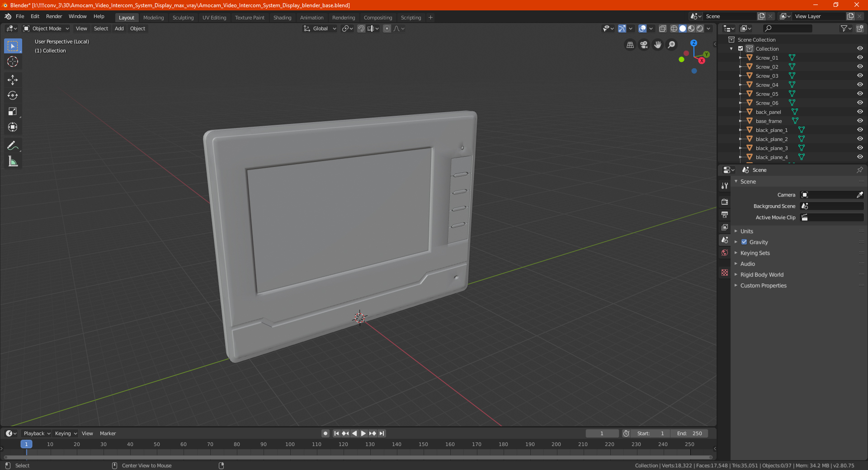Switch to UV Editing workspace tab
Viewport: 868px width, 470px height.
click(214, 18)
